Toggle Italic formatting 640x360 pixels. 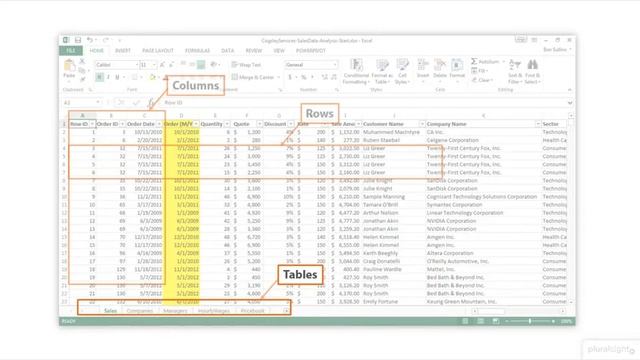108,77
